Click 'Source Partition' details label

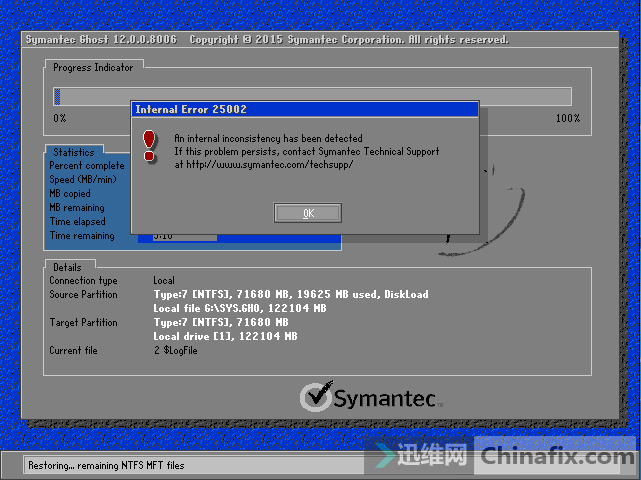point(83,294)
